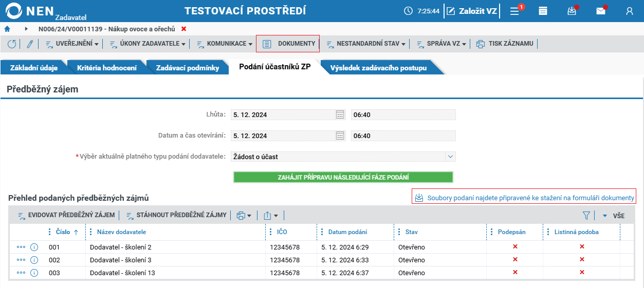Viewport: 644px width, 288px height.
Task: Click Evidovat předběžný zájem button
Action: 66,215
